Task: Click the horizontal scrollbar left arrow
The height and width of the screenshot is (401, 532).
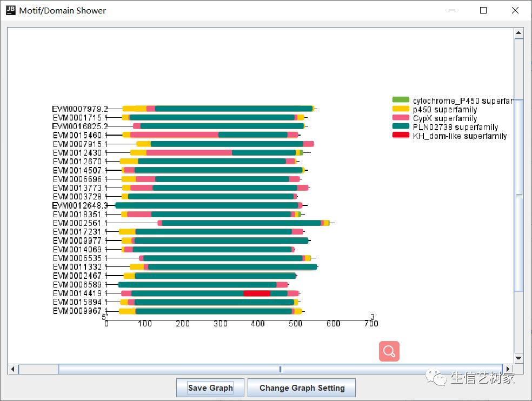Action: (12, 369)
